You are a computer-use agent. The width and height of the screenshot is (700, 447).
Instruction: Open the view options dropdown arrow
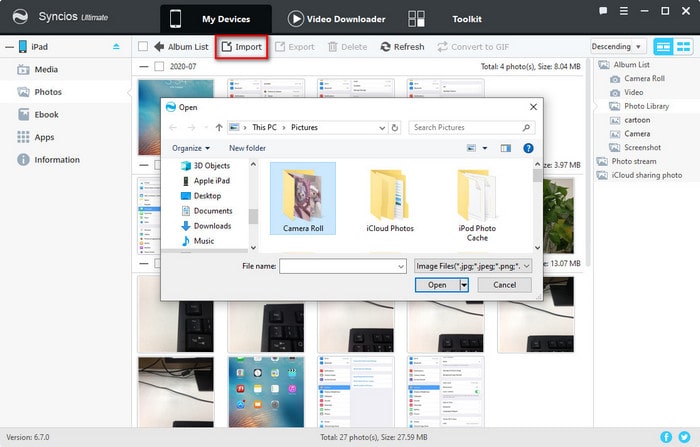click(485, 148)
